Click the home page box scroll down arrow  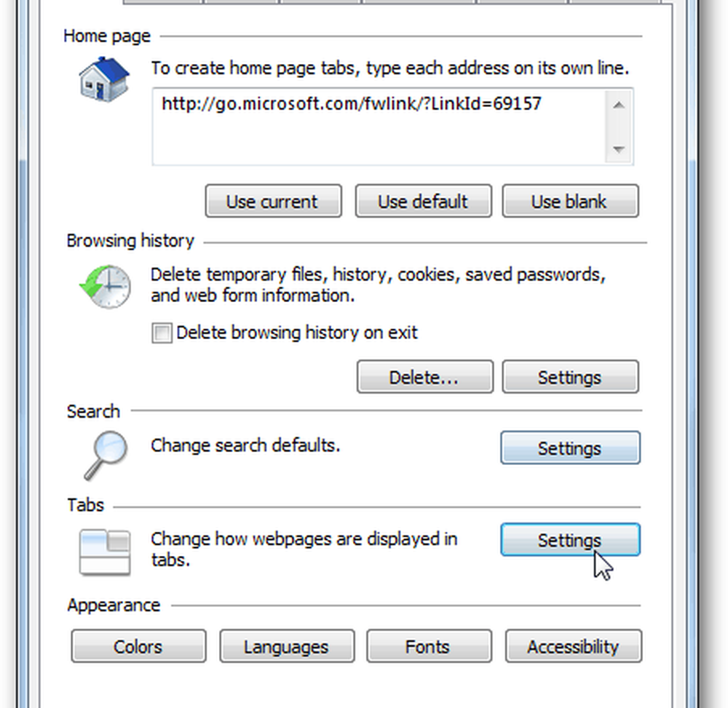tap(619, 150)
